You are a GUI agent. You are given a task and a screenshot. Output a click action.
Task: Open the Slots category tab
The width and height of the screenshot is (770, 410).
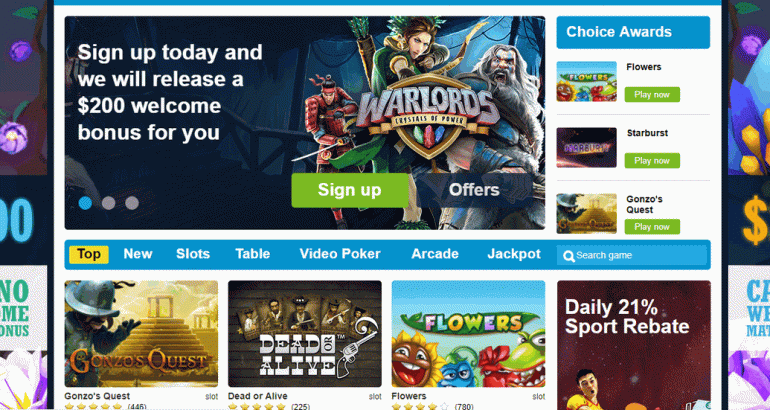[x=193, y=254]
